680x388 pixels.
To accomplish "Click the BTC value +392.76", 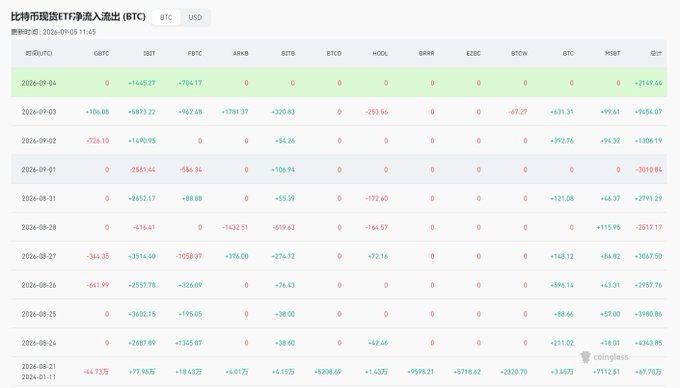I will [x=562, y=141].
